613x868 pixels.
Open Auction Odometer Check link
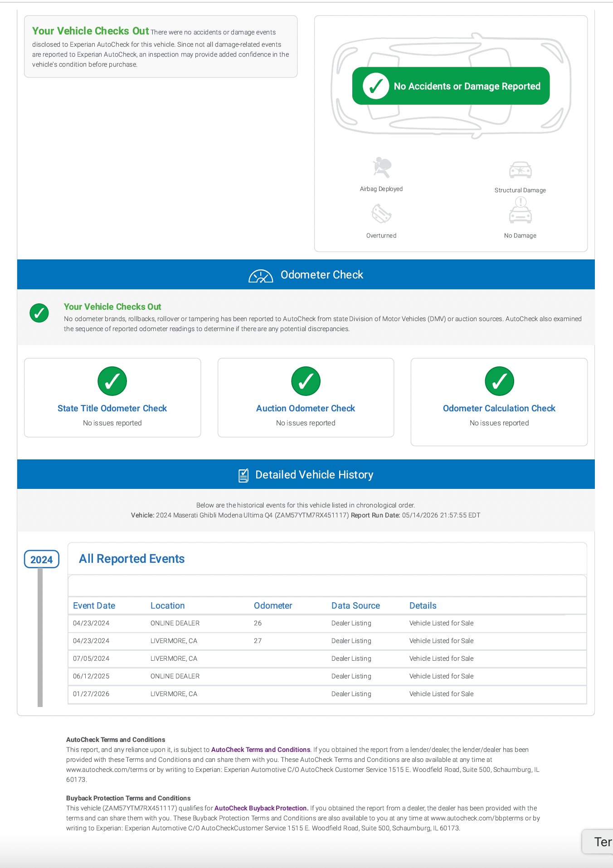pyautogui.click(x=306, y=408)
